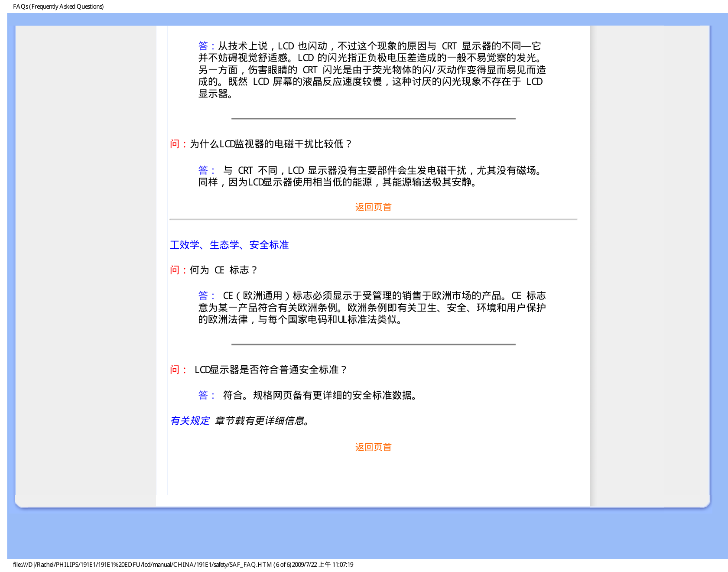This screenshot has width=728, height=572.
Task: Click the horizontal rule below the flicker answer
Action: click(373, 118)
